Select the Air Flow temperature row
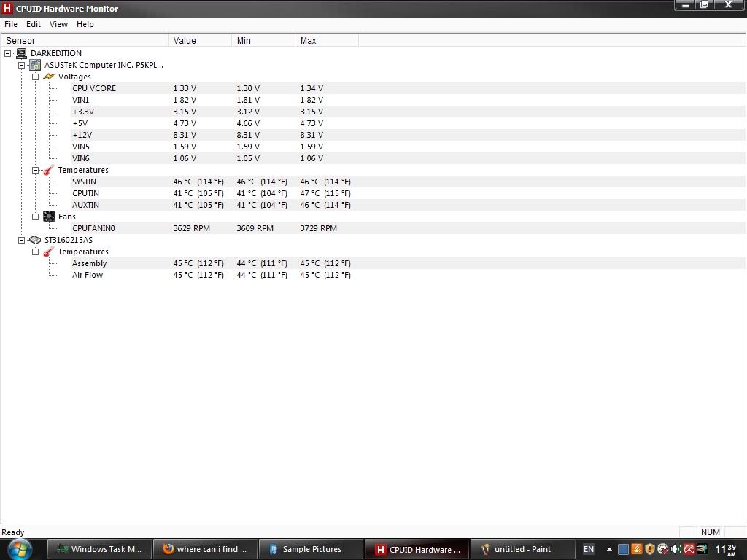Viewport: 747px width, 560px height. [409, 275]
